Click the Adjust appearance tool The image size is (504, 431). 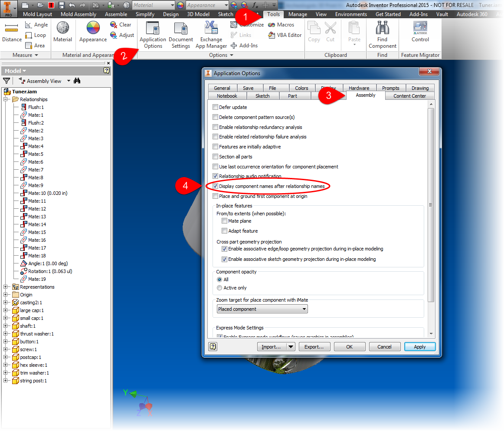(x=122, y=35)
